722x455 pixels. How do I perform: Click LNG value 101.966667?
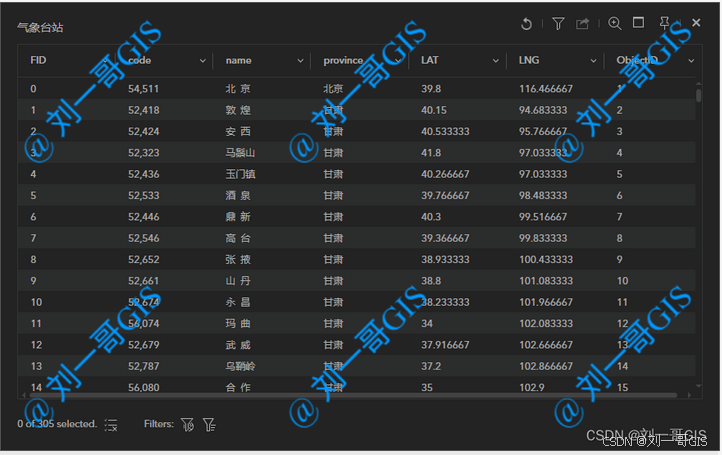[x=546, y=302]
